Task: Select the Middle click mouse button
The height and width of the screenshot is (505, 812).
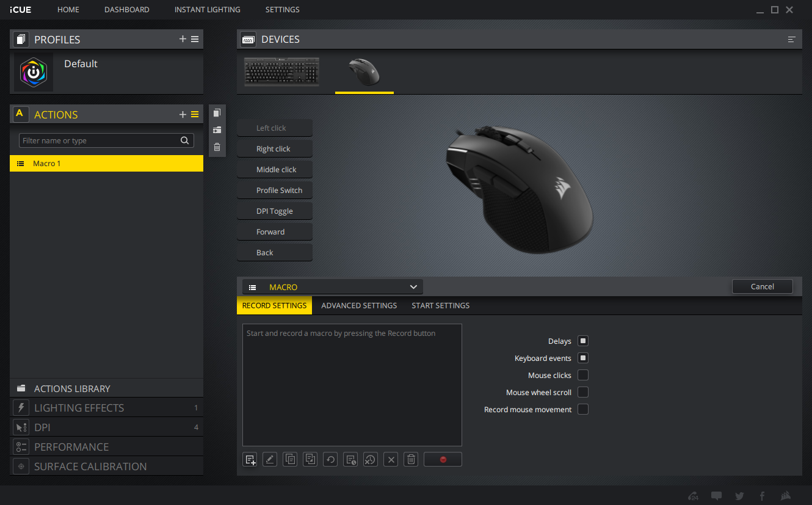Action: (x=275, y=170)
